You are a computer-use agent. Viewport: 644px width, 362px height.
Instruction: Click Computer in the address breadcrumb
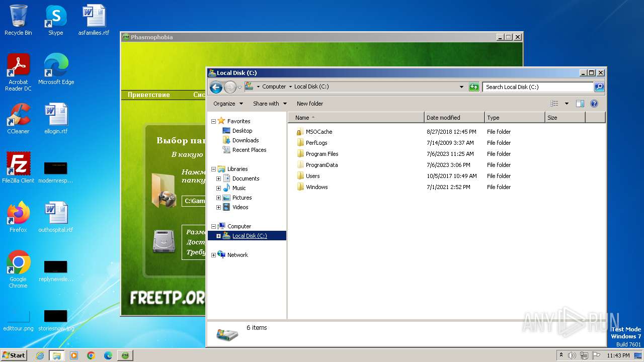pos(274,86)
